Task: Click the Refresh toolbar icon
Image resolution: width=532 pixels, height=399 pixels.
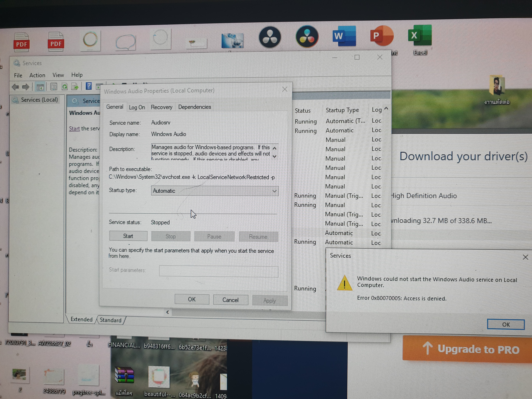Action: click(x=65, y=87)
